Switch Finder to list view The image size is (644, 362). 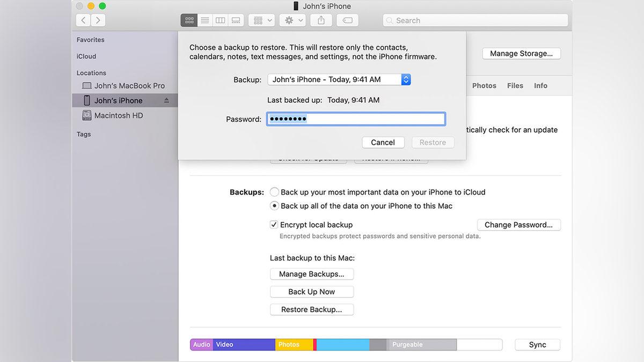(x=204, y=20)
